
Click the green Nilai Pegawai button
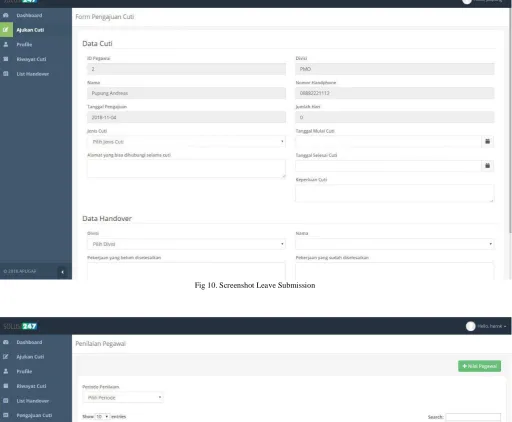479,366
